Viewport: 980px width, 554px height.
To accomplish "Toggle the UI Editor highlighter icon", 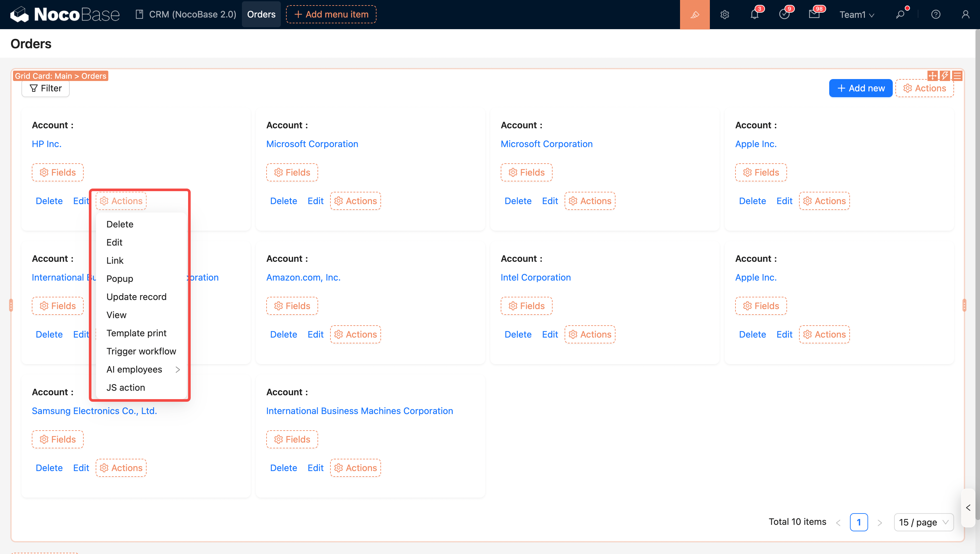I will (x=694, y=15).
